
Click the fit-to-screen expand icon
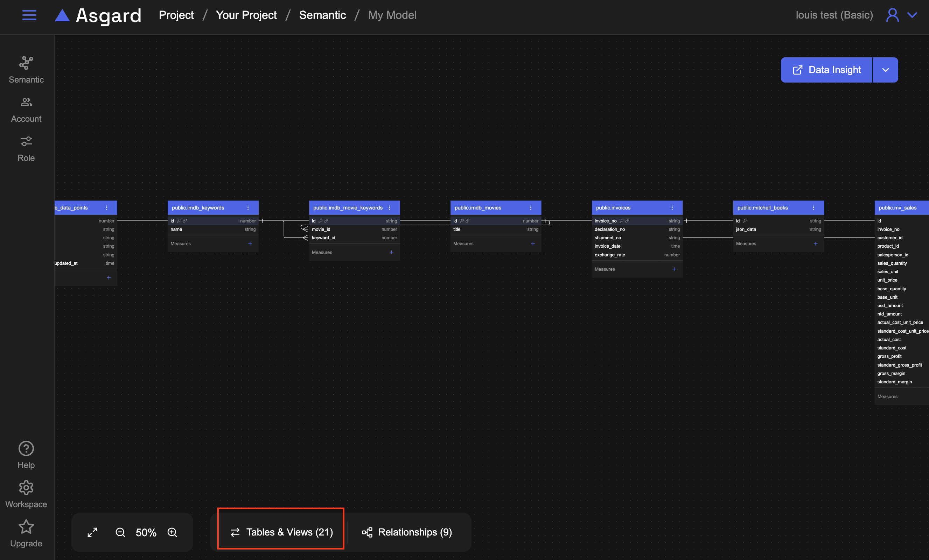[x=92, y=532]
